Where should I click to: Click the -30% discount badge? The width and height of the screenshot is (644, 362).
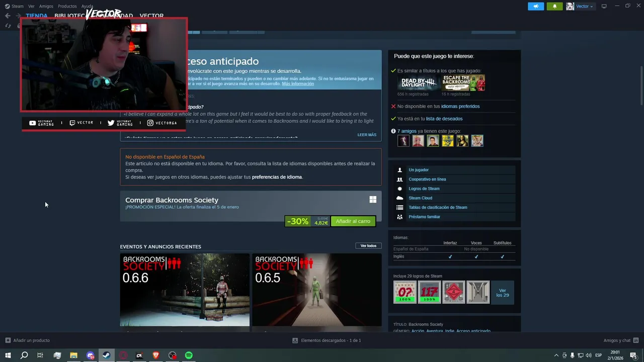coord(298,221)
